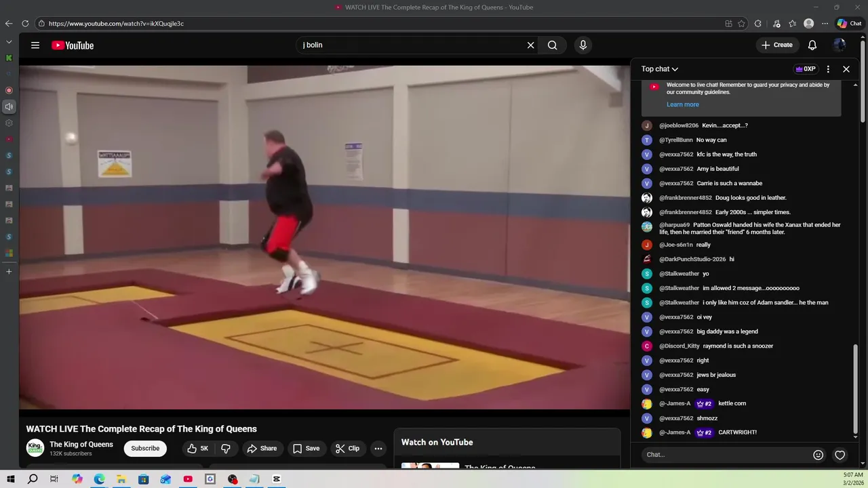868x488 pixels.
Task: Open Microsoft Store from the taskbar
Action: [x=144, y=479]
